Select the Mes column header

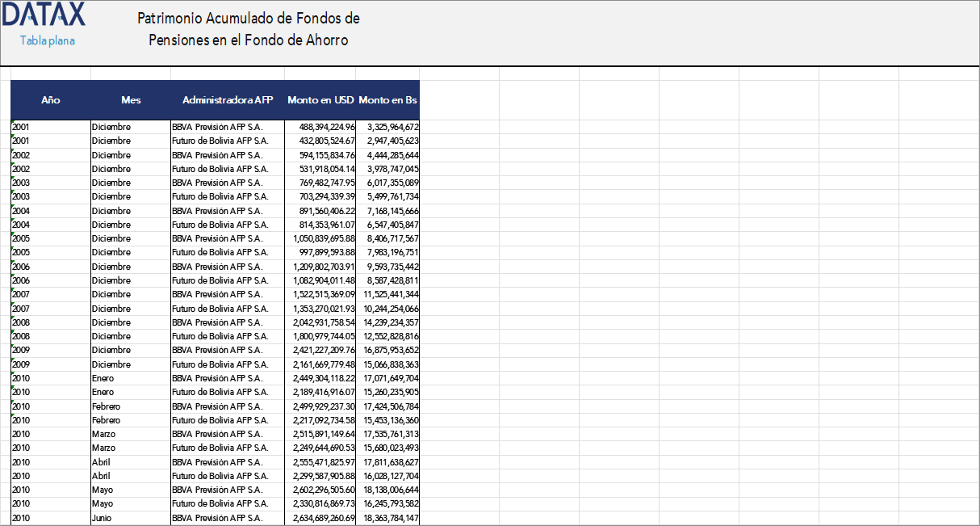131,100
